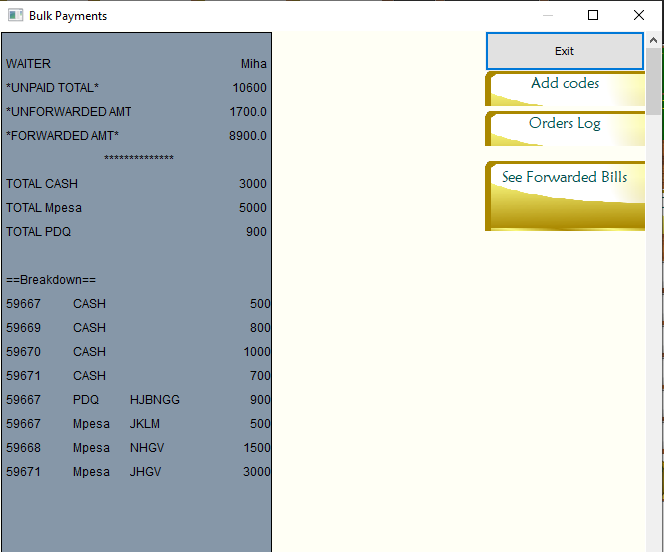Close the Bulk Payments window
Viewport: 664px width, 552px height.
tap(639, 15)
